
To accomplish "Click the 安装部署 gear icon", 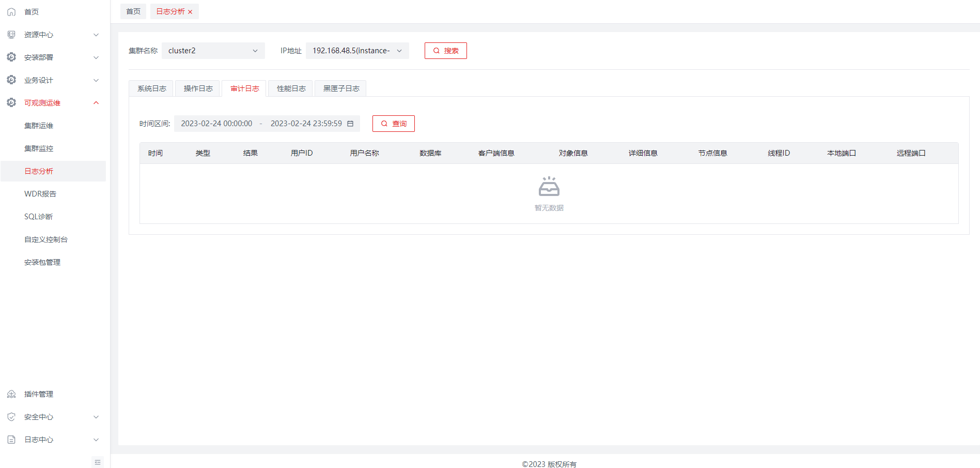I will coord(11,57).
